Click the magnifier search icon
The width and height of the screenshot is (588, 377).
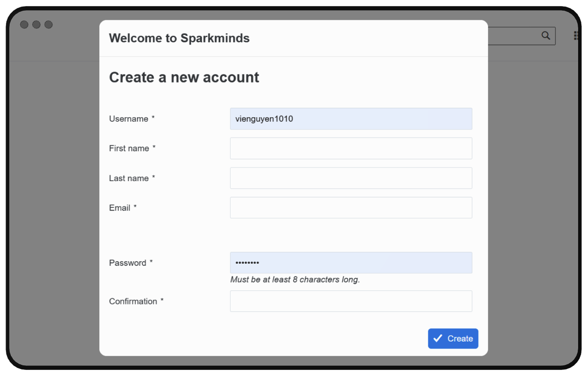[x=545, y=36]
